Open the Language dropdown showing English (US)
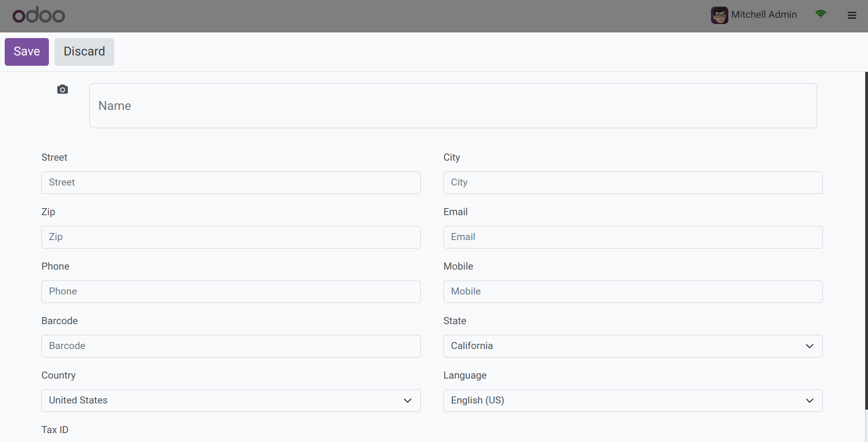Viewport: 868px width, 442px height. tap(632, 401)
